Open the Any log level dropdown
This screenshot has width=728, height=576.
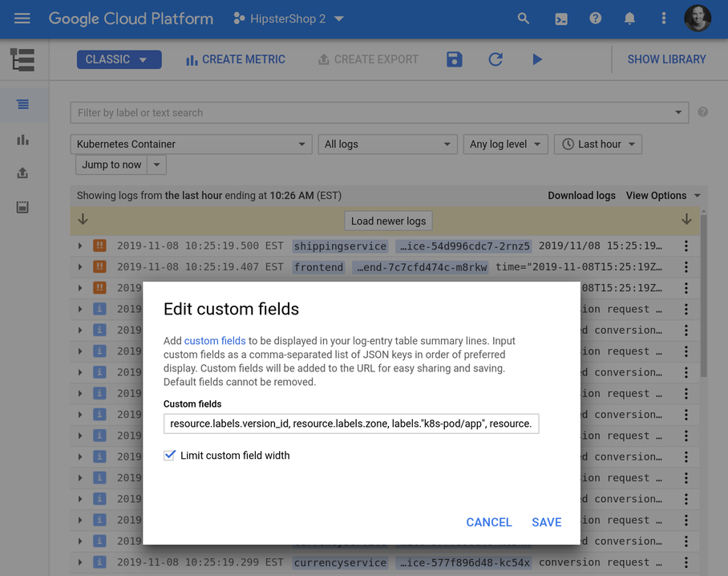(506, 144)
